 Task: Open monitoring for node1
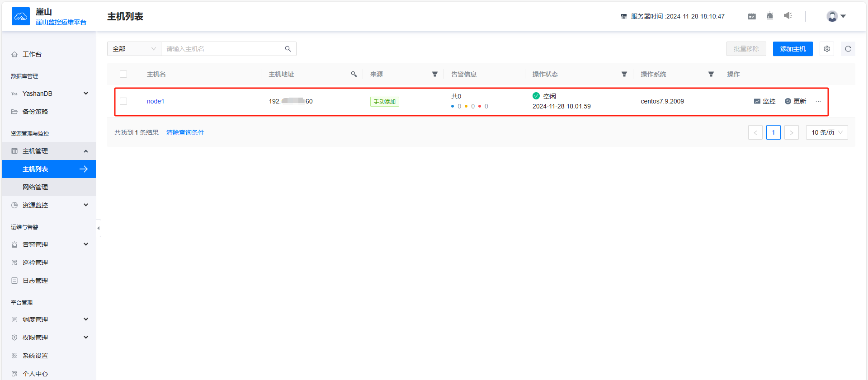point(764,101)
